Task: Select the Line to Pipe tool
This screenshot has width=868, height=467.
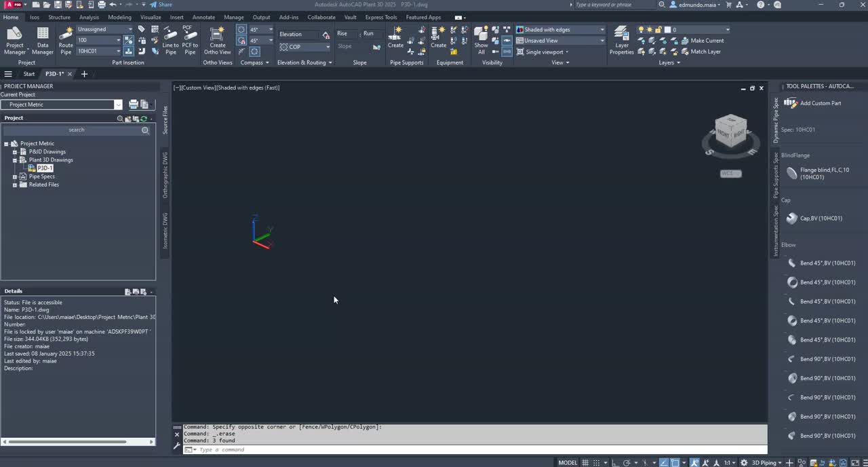Action: click(171, 41)
